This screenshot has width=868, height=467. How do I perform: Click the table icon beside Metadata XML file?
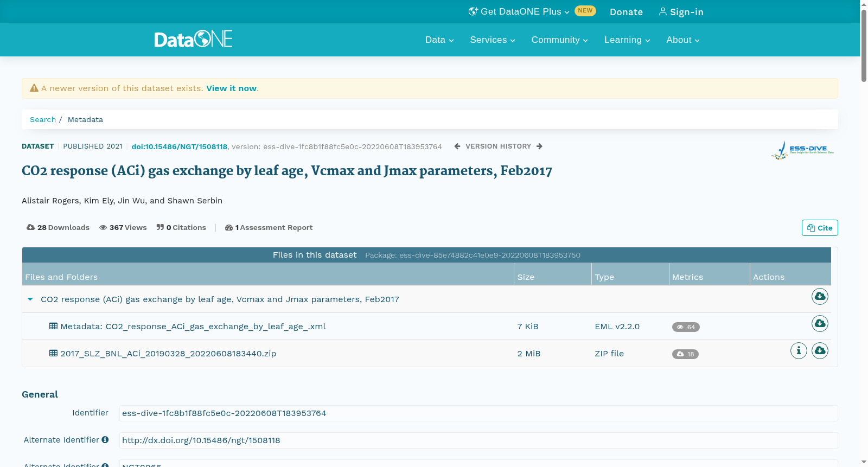point(53,326)
